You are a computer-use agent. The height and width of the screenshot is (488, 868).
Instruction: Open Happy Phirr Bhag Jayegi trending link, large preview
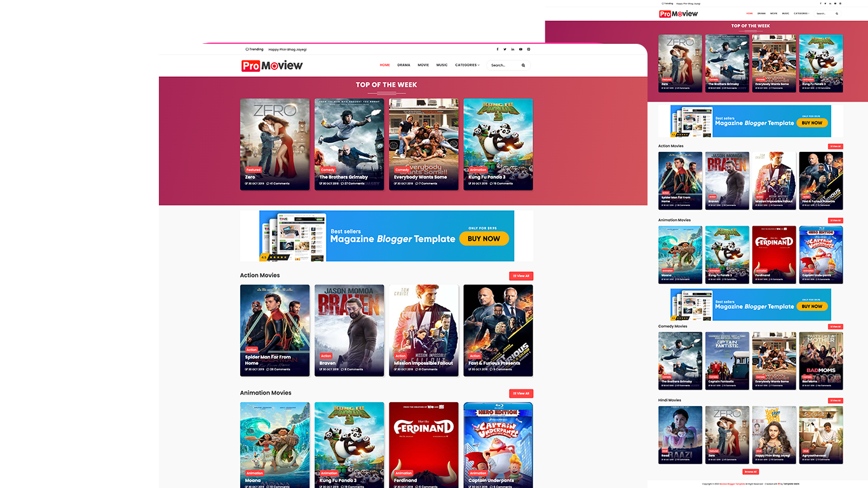(x=287, y=49)
